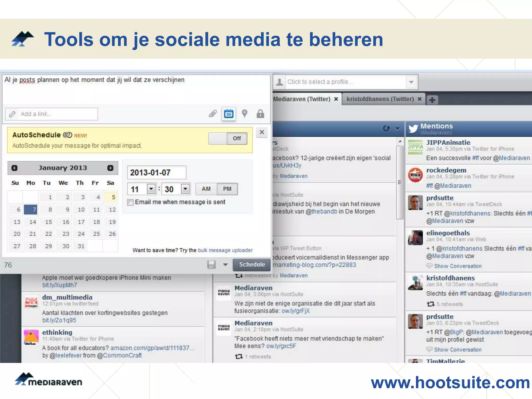Open ethinking profile name
This screenshot has width=532, height=399.
(x=57, y=332)
